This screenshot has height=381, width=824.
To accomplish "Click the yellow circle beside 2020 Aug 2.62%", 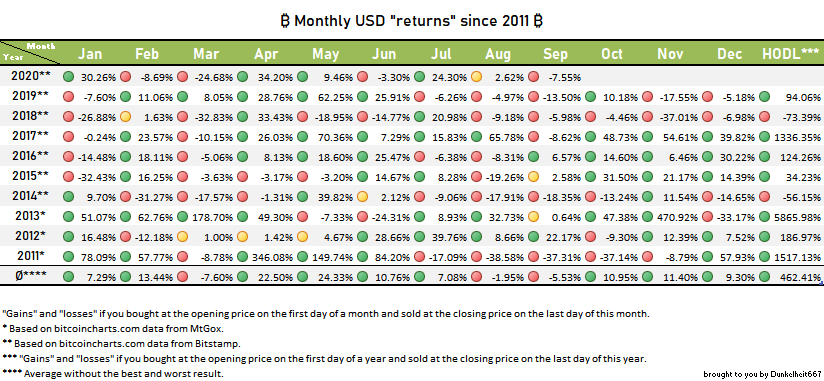I will (x=476, y=77).
